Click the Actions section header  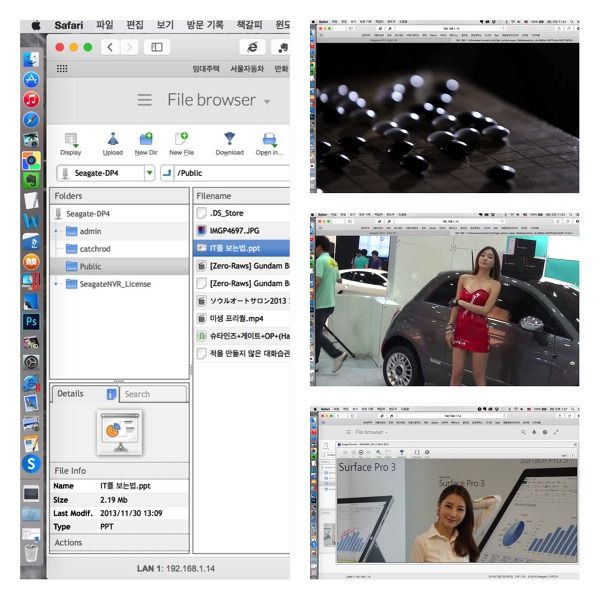pyautogui.click(x=119, y=543)
